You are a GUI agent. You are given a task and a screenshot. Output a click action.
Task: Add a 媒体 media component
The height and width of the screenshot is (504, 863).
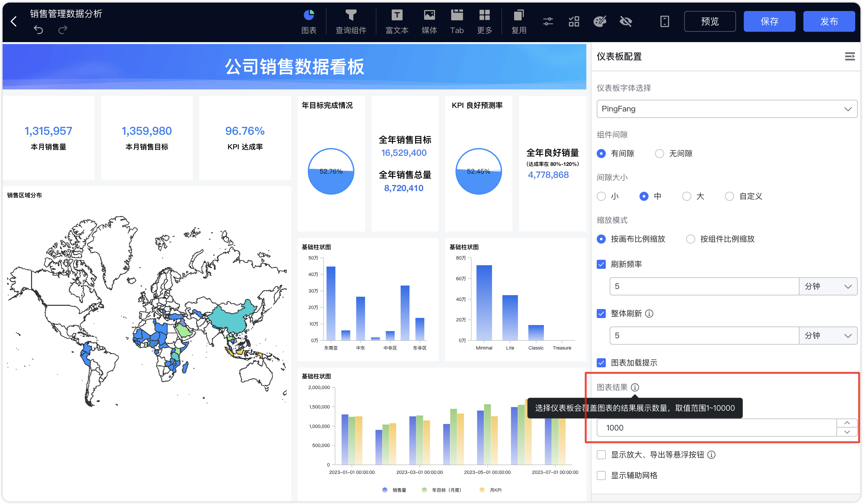coord(429,22)
